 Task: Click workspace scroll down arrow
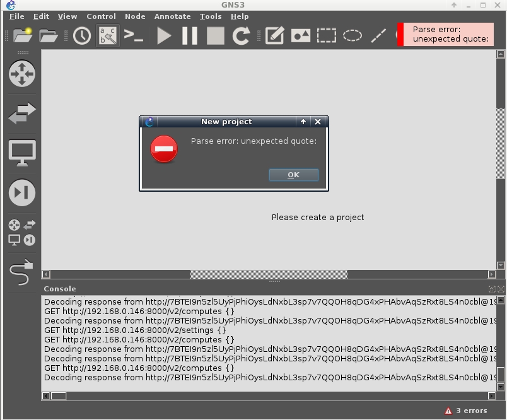click(501, 265)
